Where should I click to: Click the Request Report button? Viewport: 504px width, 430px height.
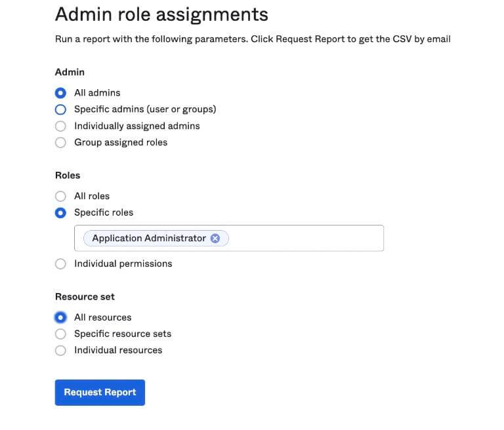pos(100,392)
